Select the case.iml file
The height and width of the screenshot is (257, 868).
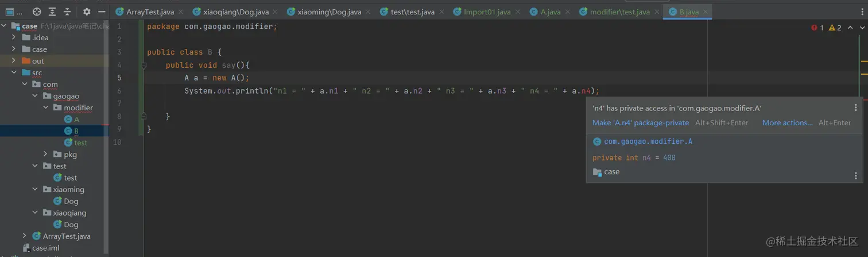click(x=45, y=248)
